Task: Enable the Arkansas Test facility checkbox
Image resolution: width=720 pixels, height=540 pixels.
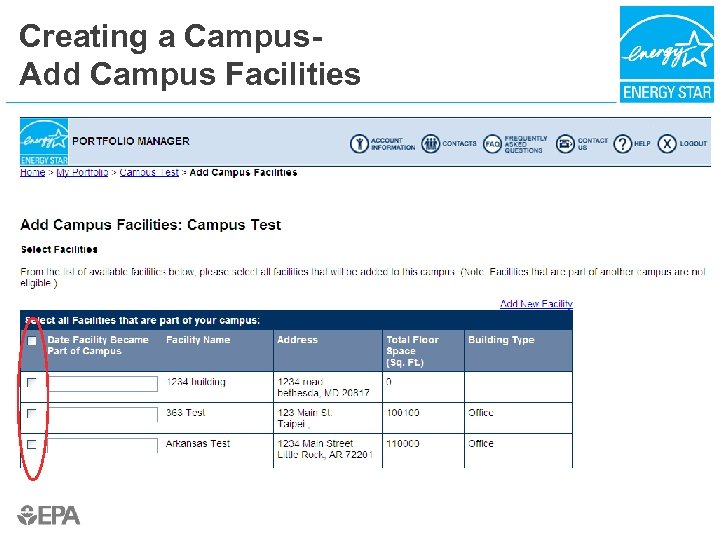Action: coord(32,444)
